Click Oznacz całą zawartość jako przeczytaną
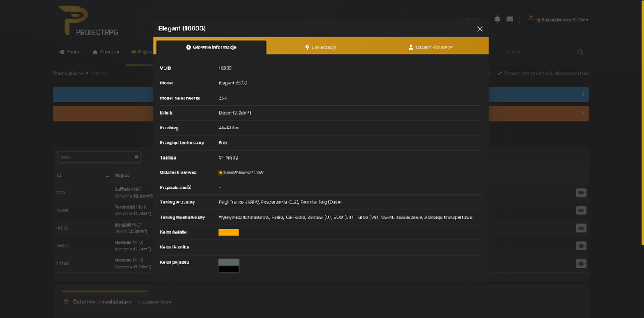The width and height of the screenshot is (644, 318). (x=543, y=73)
